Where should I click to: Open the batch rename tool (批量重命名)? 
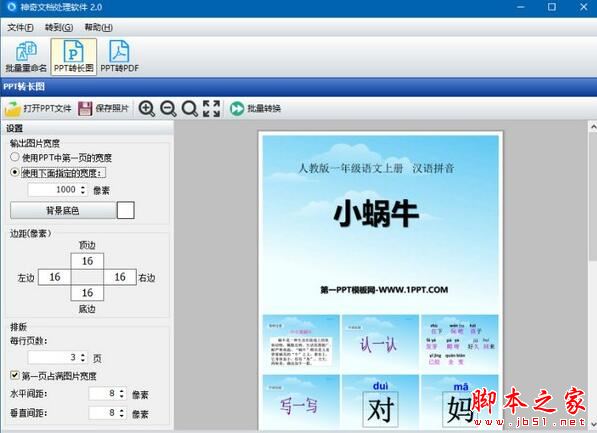26,57
